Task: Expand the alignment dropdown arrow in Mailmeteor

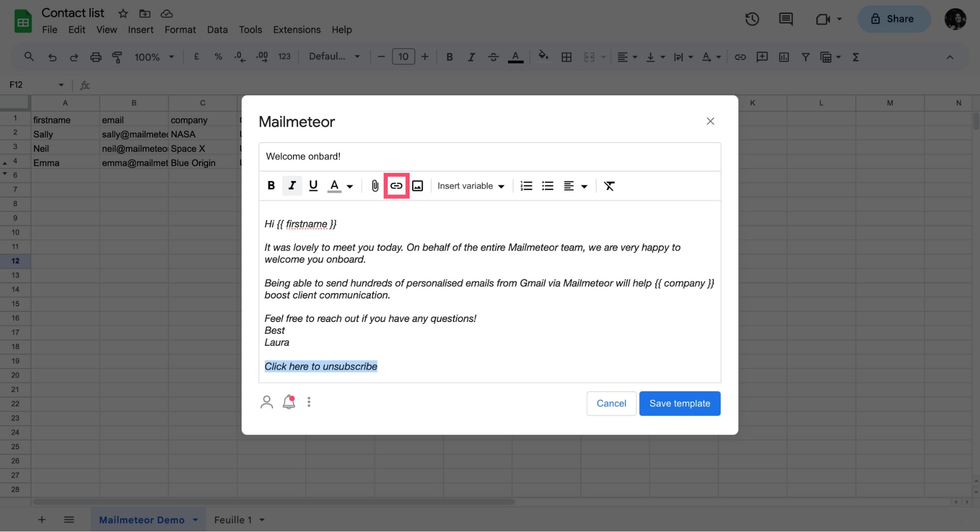Action: pos(584,187)
